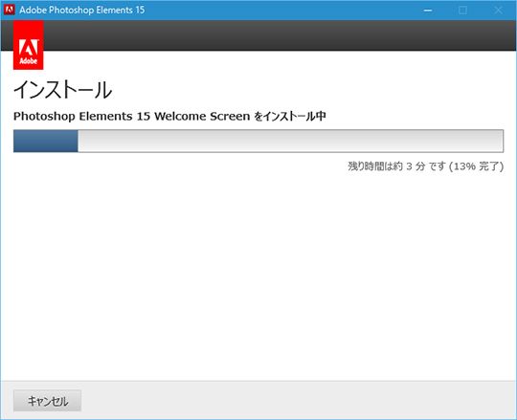The height and width of the screenshot is (420, 517).
Task: Click the dark gray header band
Action: tap(281, 35)
